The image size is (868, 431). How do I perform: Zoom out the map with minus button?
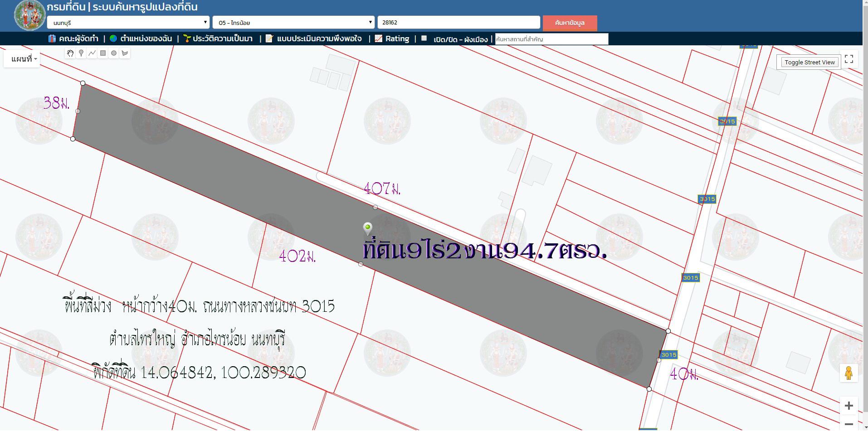849,424
